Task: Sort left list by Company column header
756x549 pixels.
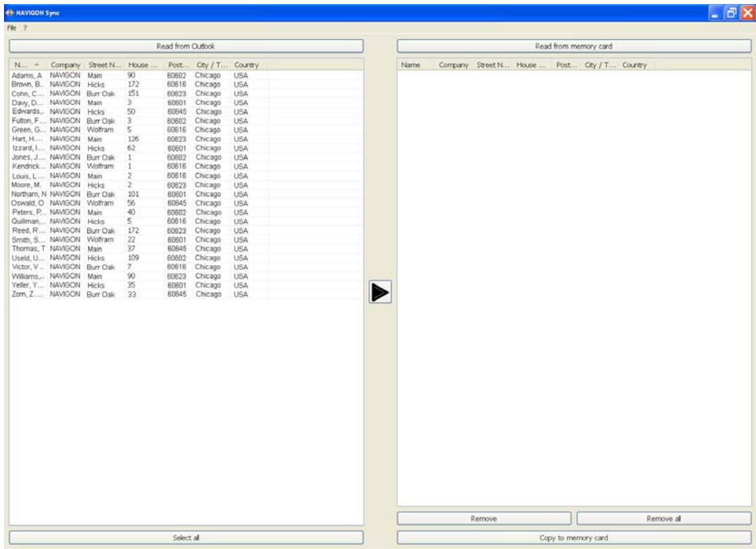Action: pos(66,65)
